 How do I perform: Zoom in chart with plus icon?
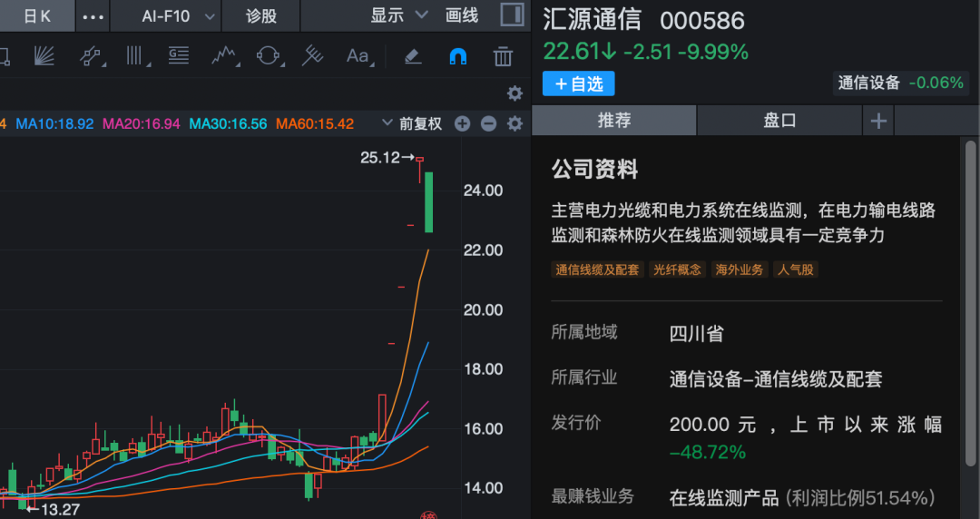coord(462,123)
